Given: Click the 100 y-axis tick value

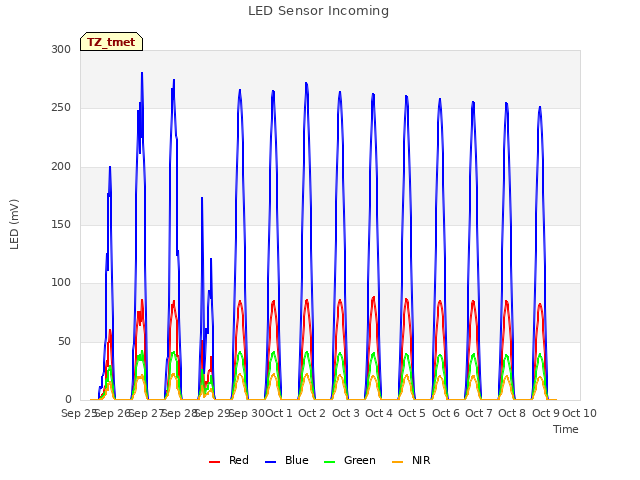Looking at the screenshot, I should pyautogui.click(x=61, y=282).
